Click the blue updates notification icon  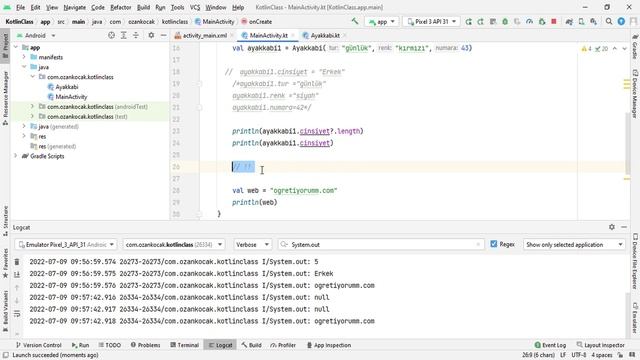[621, 22]
